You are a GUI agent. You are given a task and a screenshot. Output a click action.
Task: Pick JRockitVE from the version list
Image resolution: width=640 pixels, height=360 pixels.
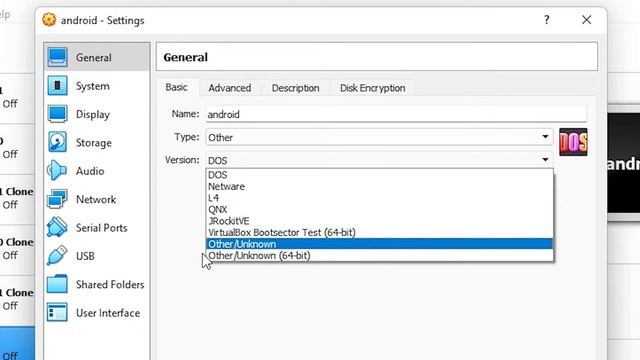pos(380,221)
